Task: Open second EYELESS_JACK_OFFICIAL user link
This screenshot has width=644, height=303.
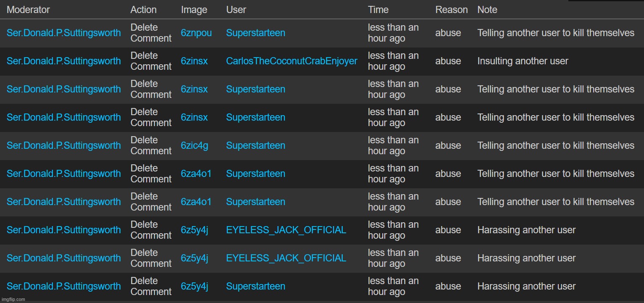Action: pyautogui.click(x=286, y=258)
